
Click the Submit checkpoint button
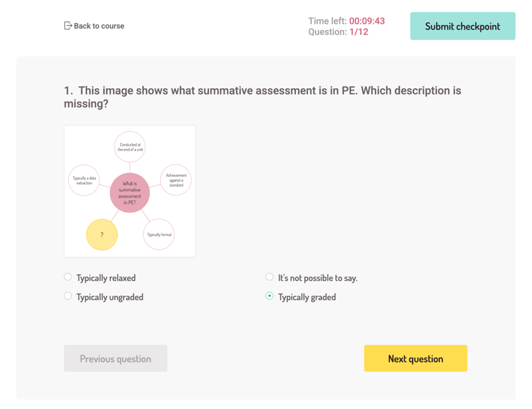(x=463, y=26)
